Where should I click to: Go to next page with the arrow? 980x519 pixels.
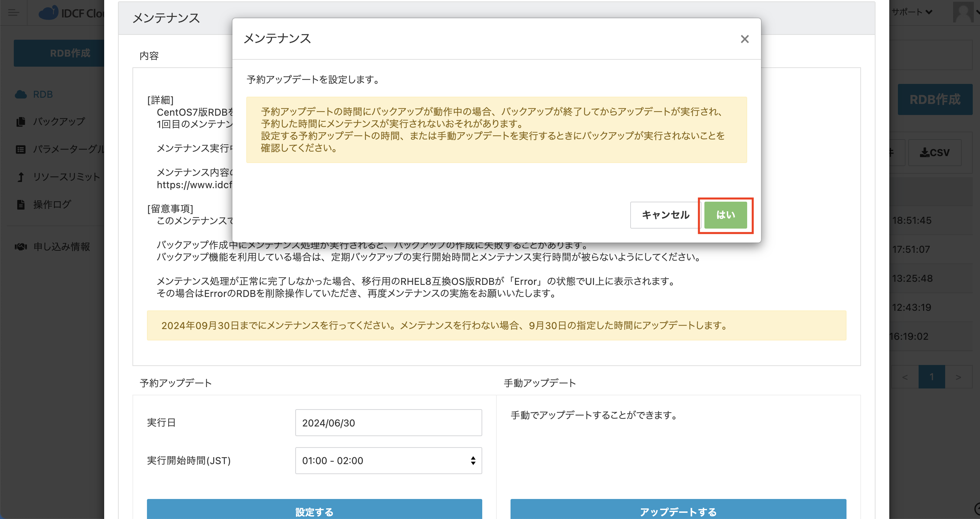(958, 377)
